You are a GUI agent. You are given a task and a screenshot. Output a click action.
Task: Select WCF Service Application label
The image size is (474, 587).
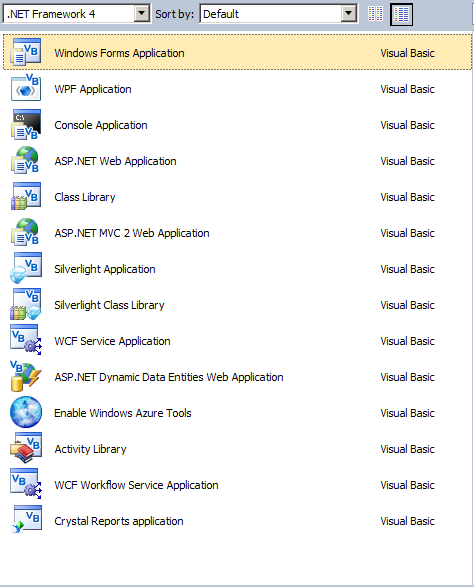click(x=112, y=341)
